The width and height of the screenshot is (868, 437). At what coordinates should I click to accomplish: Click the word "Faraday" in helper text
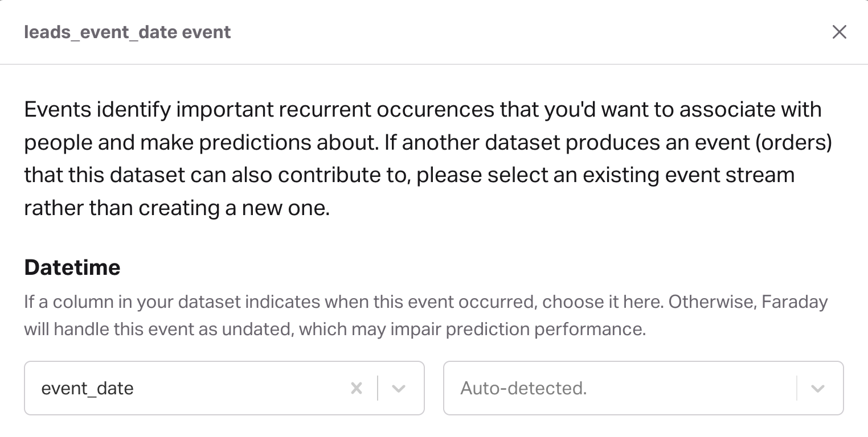pyautogui.click(x=796, y=302)
